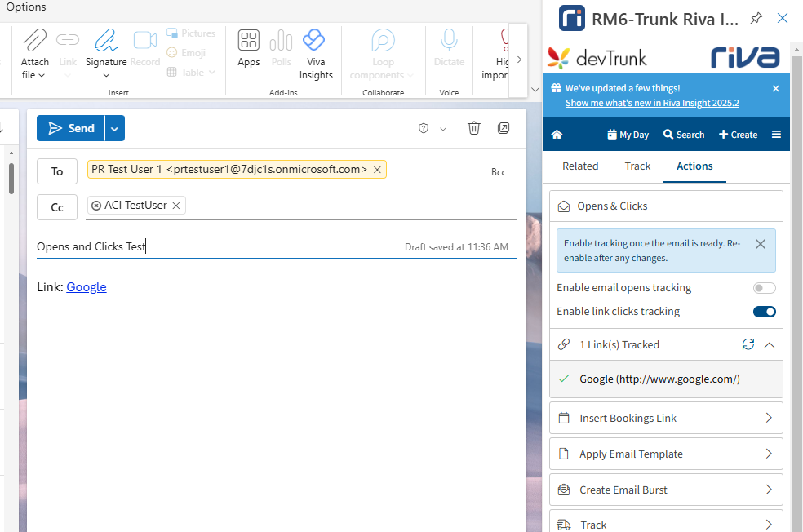Click the Apps add-in icon
This screenshot has height=532, width=803.
pos(249,41)
